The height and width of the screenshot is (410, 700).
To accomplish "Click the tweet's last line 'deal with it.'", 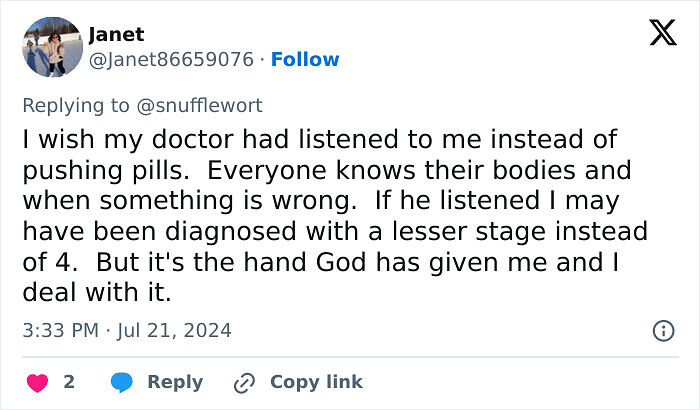I will pos(98,295).
